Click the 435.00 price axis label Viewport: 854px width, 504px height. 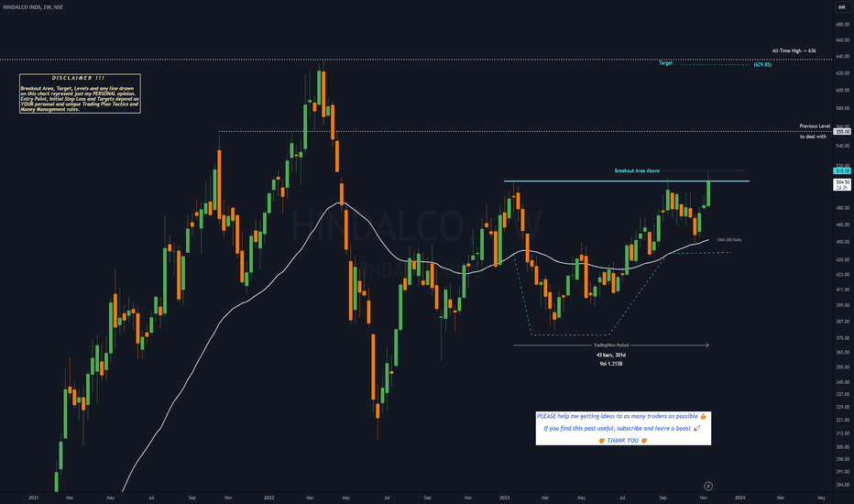click(843, 260)
